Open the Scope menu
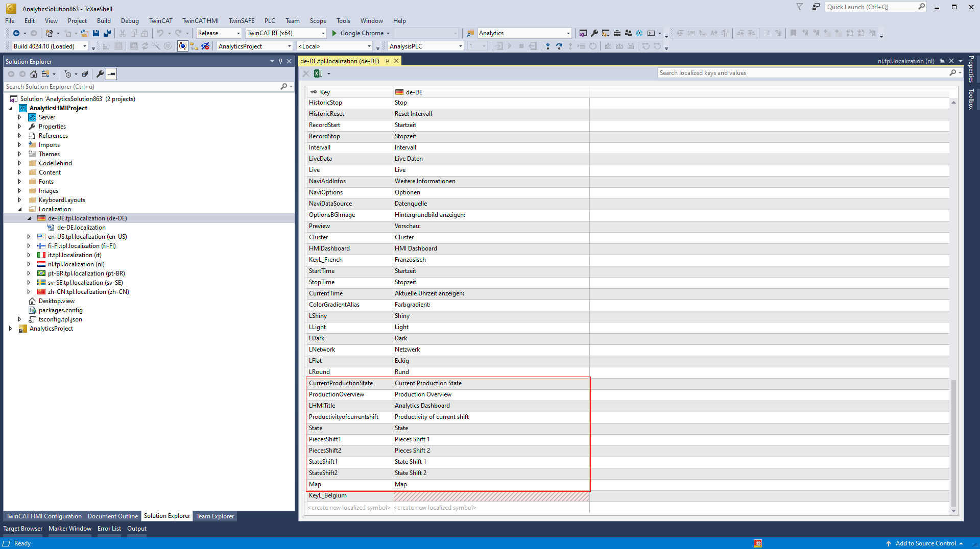 tap(318, 21)
